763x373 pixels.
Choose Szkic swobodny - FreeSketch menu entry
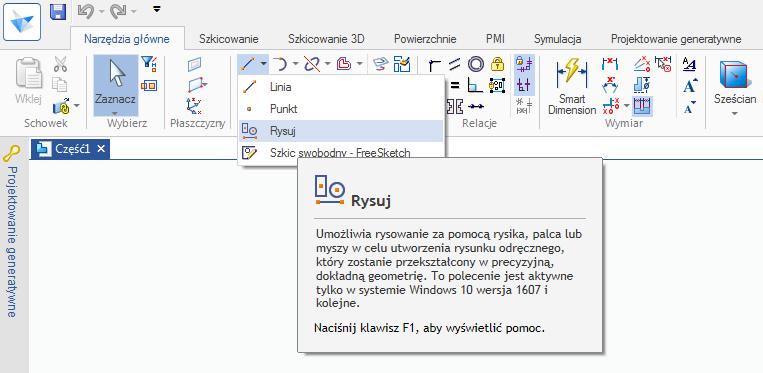click(x=341, y=153)
